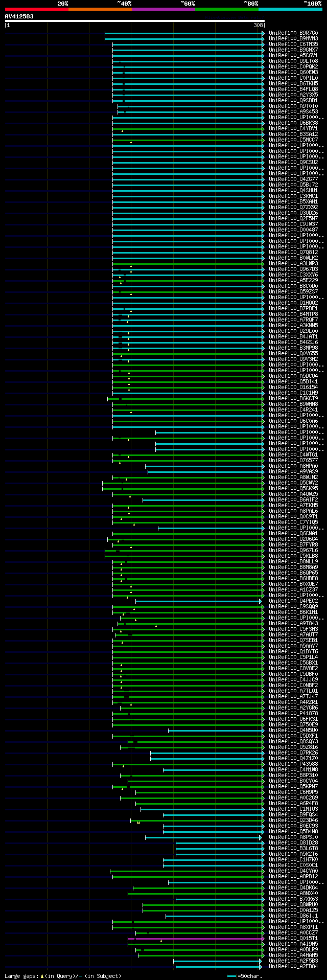This screenshot has width=327, height=980.
Task: Click the UniRef100_Q60EW3 hit label
Action: [293, 72]
